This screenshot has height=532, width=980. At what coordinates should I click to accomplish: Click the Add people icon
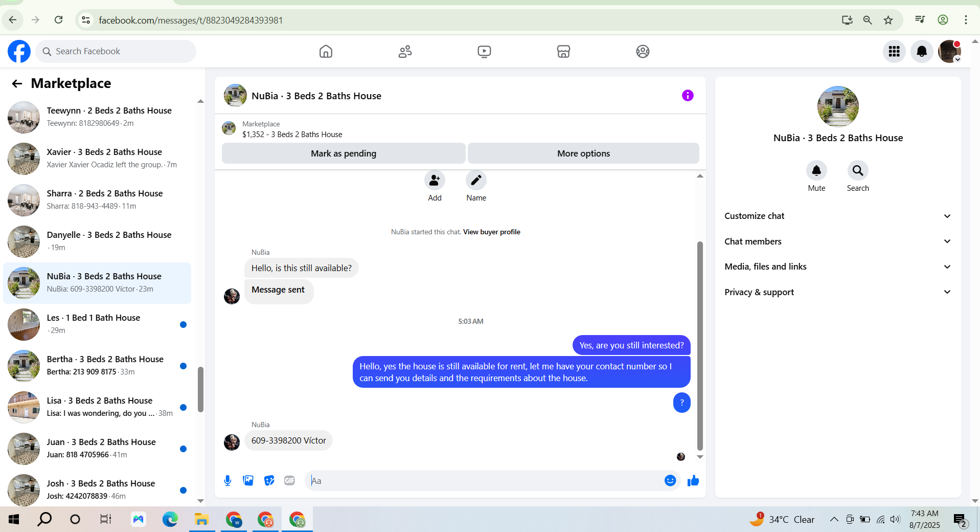tap(435, 180)
